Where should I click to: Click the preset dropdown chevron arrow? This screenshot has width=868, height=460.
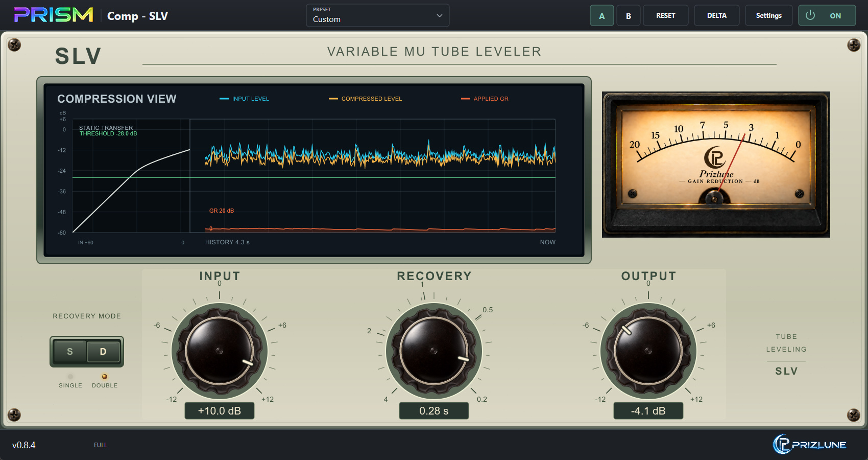tap(439, 16)
